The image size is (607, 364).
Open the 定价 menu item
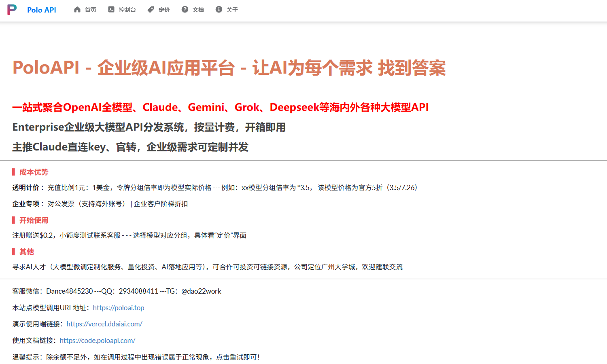click(x=164, y=10)
